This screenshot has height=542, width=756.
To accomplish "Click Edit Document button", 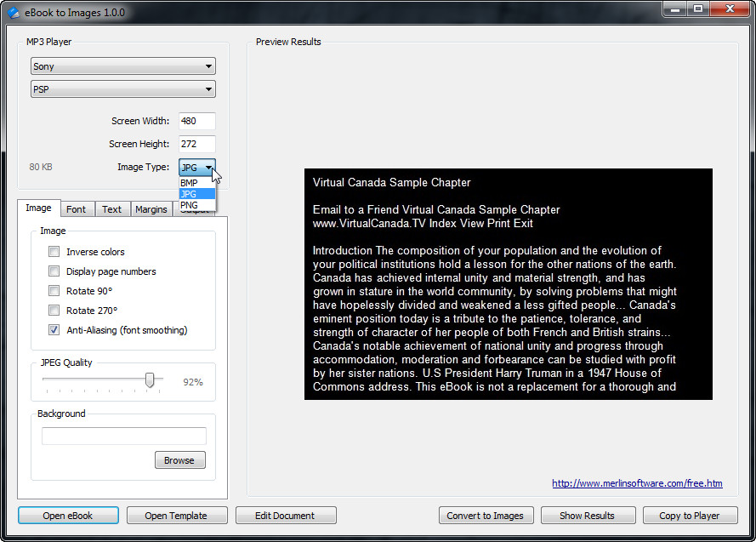I will point(286,516).
